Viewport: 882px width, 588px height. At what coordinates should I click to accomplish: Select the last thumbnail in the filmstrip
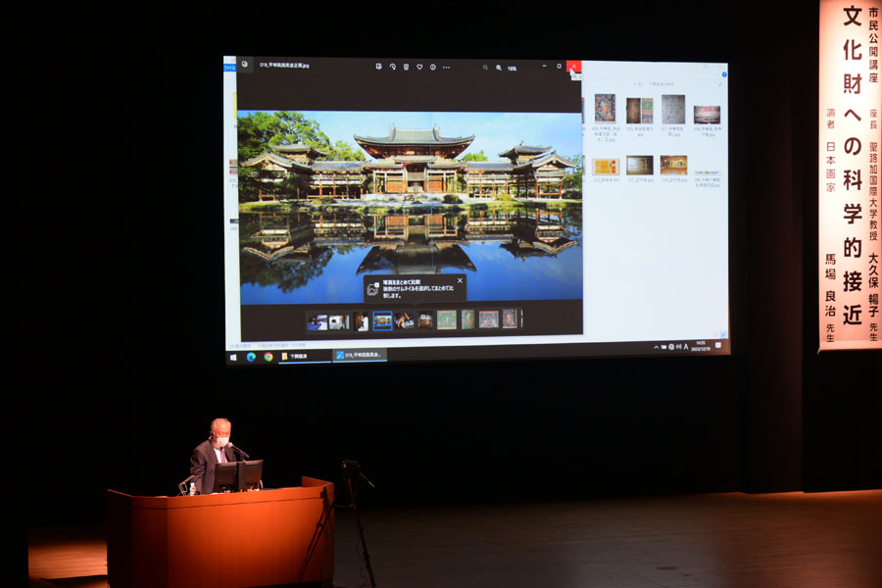click(510, 318)
